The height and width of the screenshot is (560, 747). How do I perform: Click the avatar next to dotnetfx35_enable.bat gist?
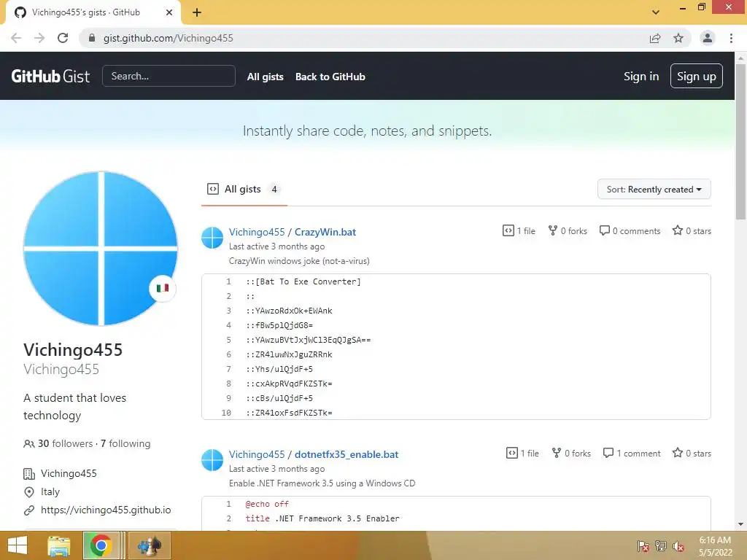pyautogui.click(x=212, y=460)
